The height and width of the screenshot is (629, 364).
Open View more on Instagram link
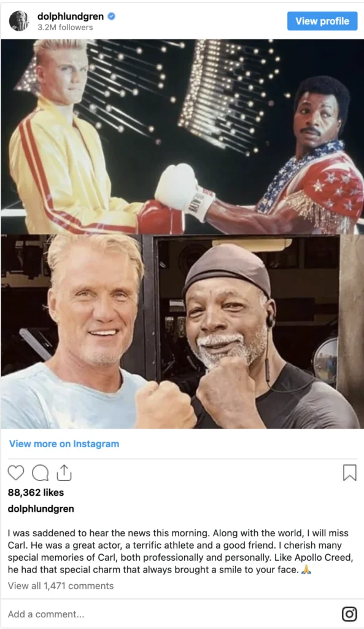click(64, 443)
